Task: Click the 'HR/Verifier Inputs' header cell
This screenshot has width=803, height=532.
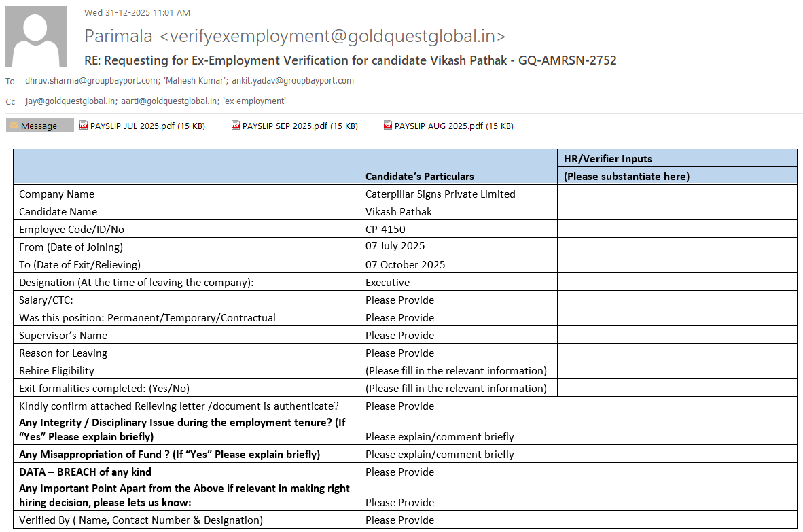Action: [x=677, y=158]
